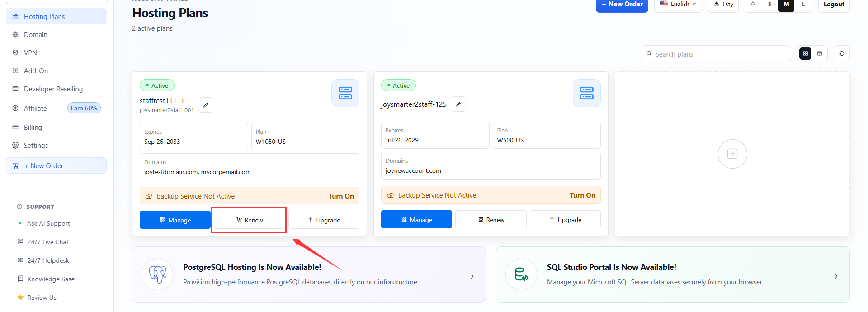
Task: Turn On backup for joysmarter2staff-125
Action: (582, 195)
